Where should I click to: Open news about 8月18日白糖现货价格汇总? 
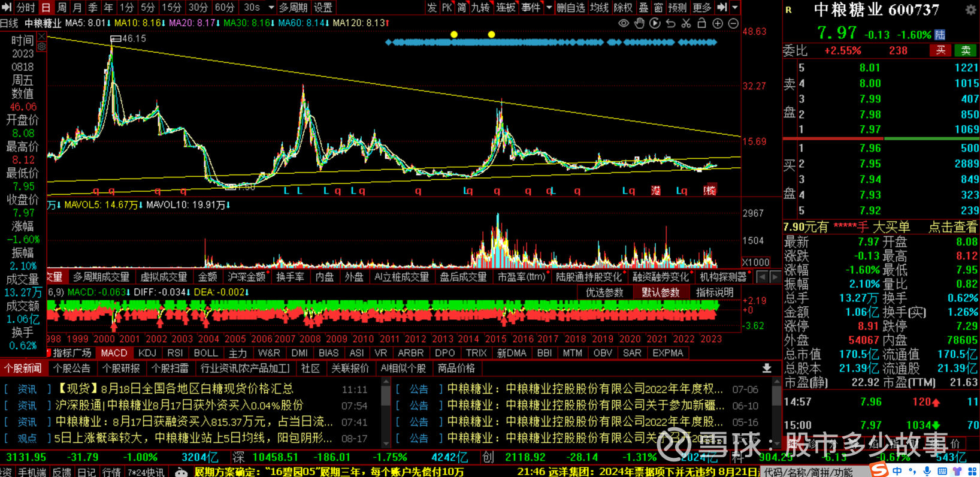coord(175,389)
